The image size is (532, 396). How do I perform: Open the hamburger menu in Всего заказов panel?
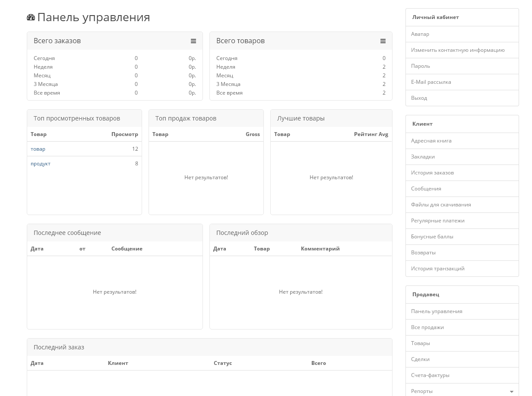pyautogui.click(x=193, y=41)
